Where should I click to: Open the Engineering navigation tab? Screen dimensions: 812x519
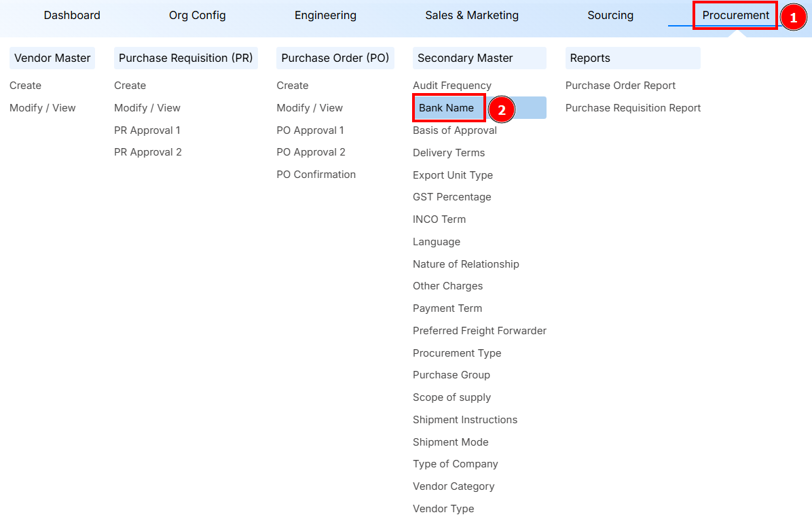point(325,15)
